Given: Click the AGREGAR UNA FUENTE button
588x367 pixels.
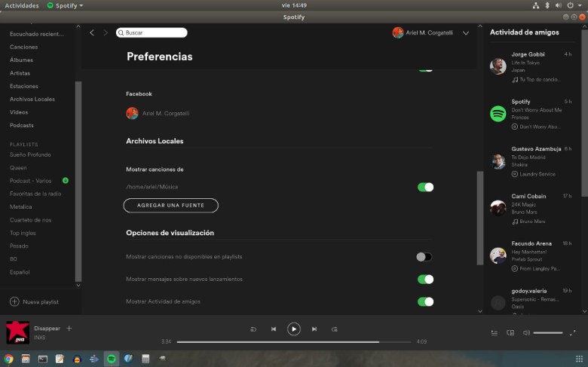Looking at the screenshot, I should pos(170,206).
